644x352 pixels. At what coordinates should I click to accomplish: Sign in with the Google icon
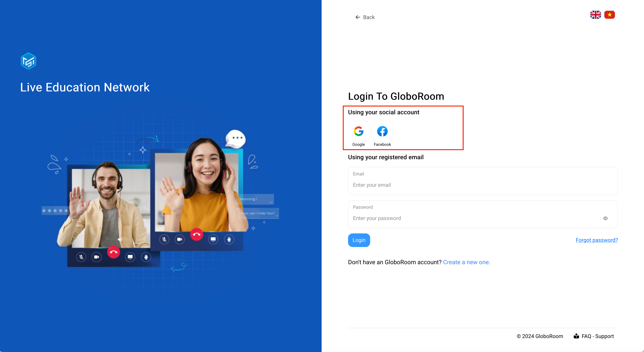358,131
